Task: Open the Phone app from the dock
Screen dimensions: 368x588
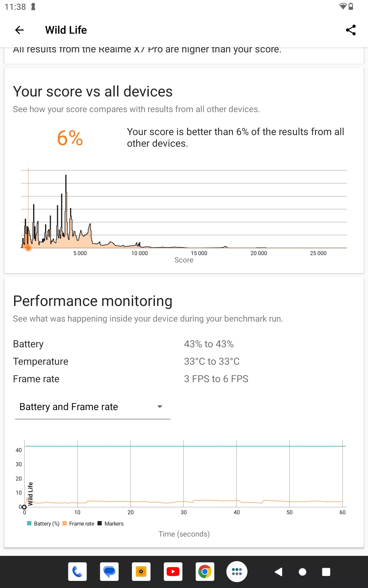Action: click(77, 571)
